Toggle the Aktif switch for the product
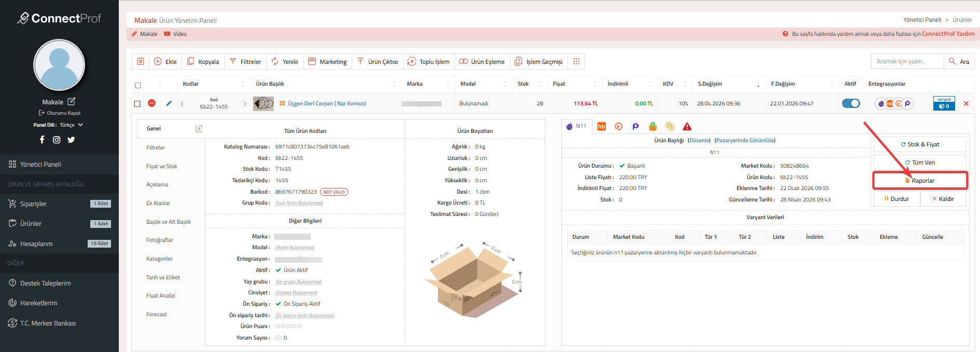 (851, 103)
